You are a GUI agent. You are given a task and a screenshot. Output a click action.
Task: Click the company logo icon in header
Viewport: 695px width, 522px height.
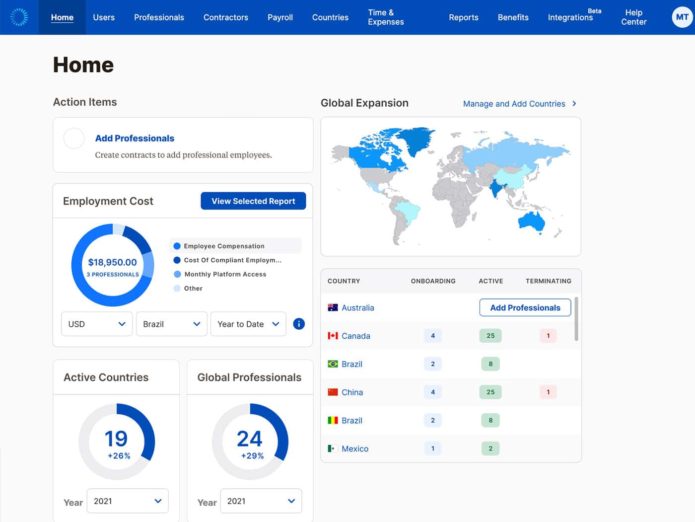point(19,17)
